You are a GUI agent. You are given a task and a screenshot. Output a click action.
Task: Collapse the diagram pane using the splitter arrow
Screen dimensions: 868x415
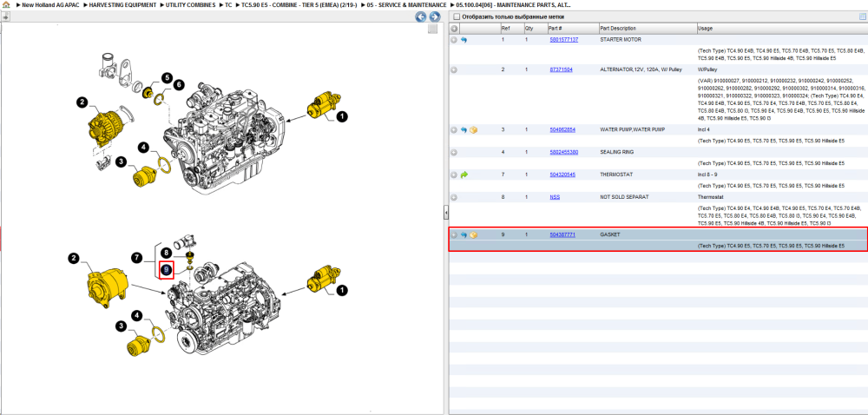[x=446, y=212]
